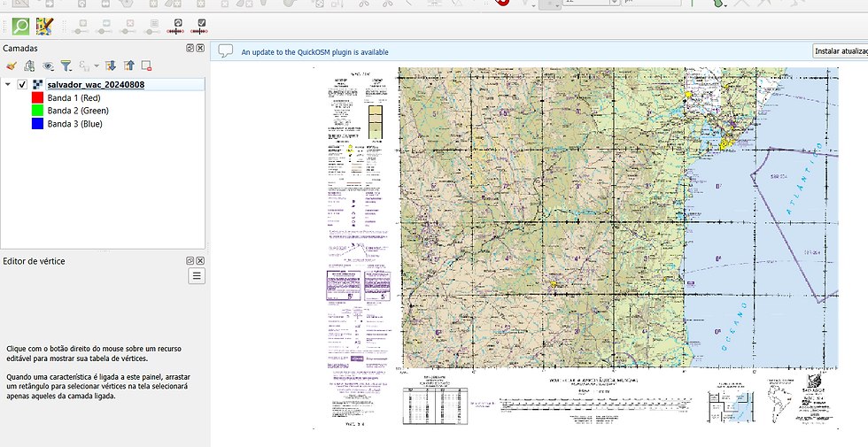Click the map-with-pencil plugin icon

pyautogui.click(x=45, y=26)
